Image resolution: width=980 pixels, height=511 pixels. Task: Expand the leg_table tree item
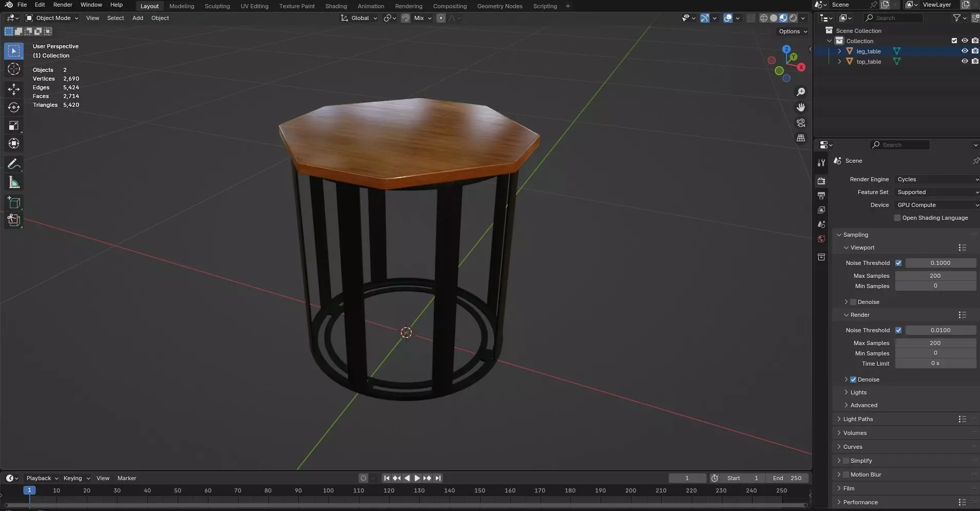[x=839, y=51]
